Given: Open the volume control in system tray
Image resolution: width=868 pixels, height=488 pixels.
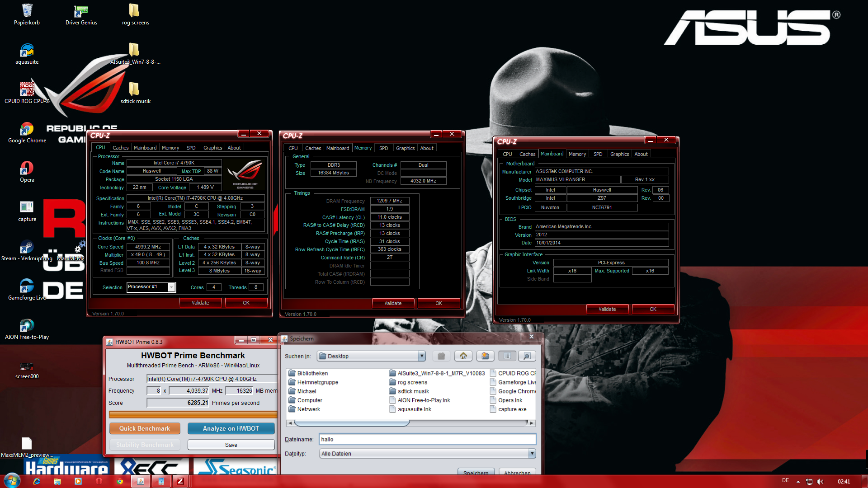Looking at the screenshot, I should pyautogui.click(x=820, y=482).
